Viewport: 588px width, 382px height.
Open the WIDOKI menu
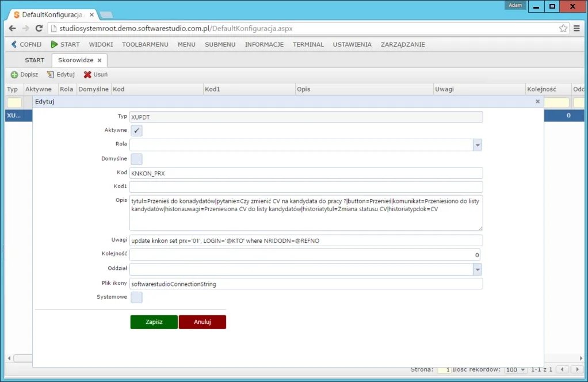(x=101, y=44)
